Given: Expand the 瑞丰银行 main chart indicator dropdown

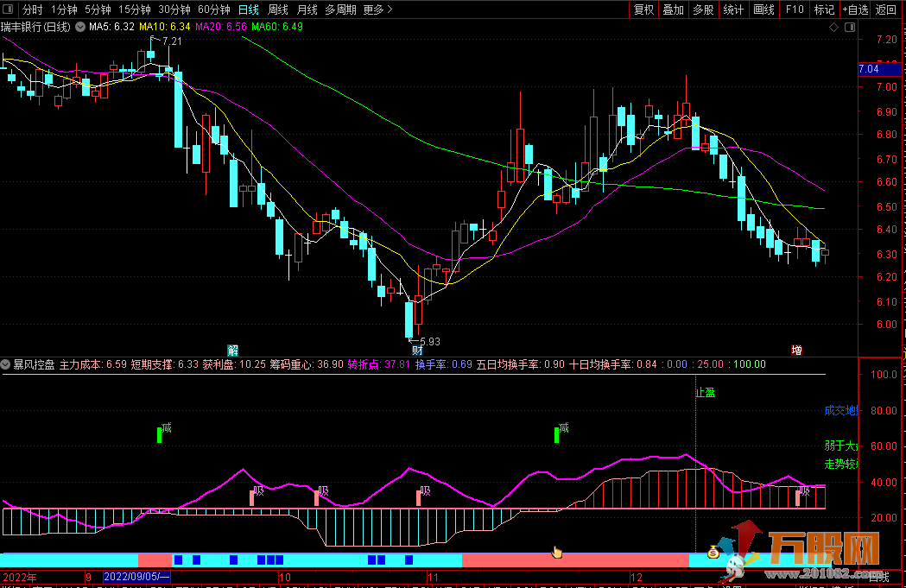Looking at the screenshot, I should pyautogui.click(x=80, y=27).
